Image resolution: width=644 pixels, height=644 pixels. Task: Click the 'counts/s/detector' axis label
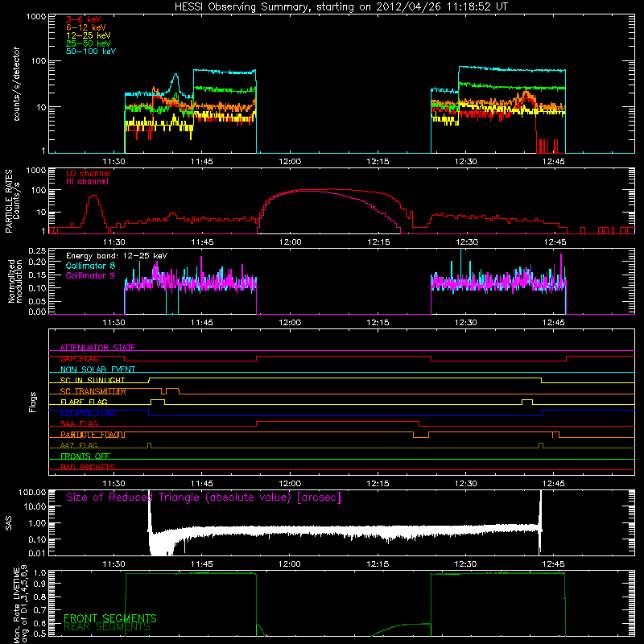pyautogui.click(x=17, y=84)
